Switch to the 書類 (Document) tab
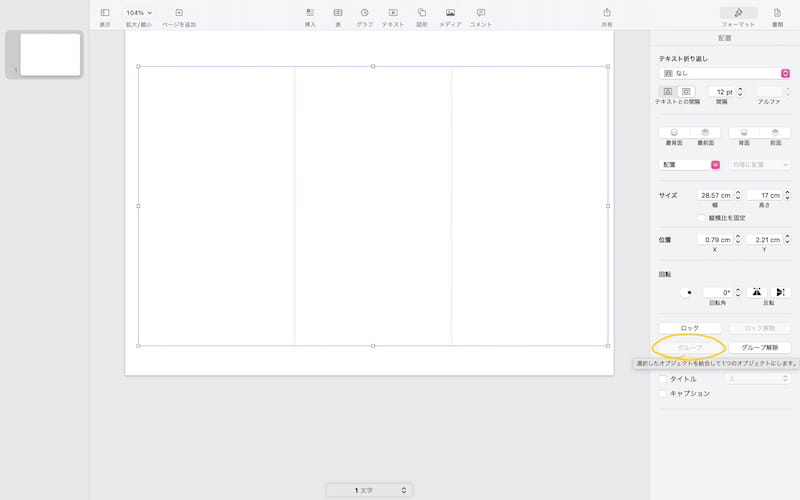The height and width of the screenshot is (500, 800). click(x=777, y=14)
